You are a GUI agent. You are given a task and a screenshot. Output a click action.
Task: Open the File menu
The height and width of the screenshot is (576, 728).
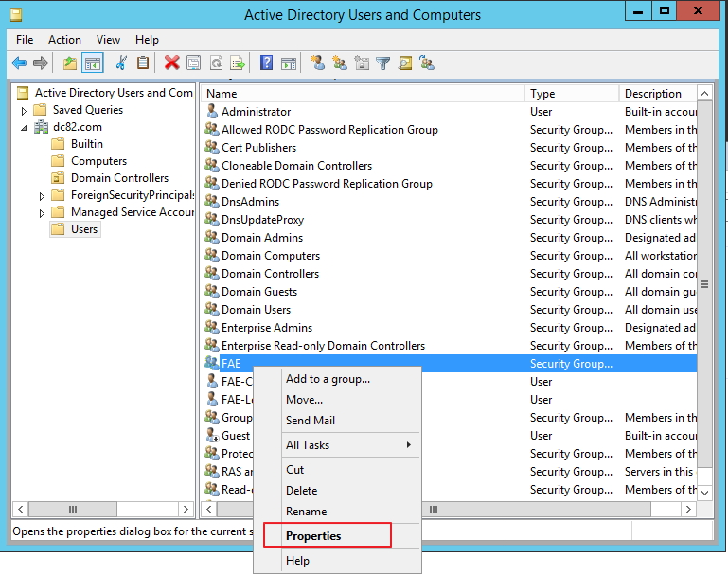click(25, 40)
